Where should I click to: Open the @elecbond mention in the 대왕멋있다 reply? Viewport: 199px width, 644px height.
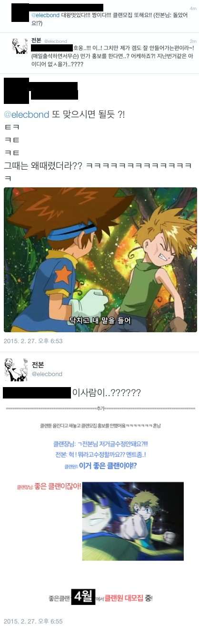click(45, 15)
